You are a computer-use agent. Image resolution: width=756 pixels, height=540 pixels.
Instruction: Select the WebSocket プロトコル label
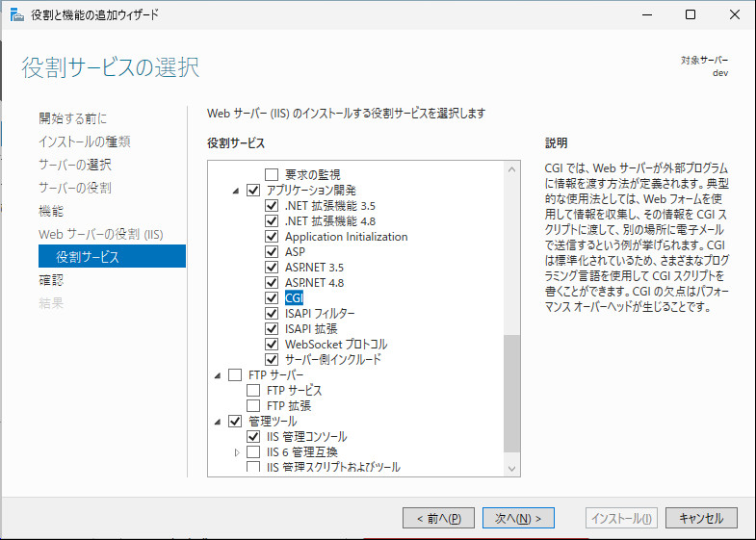[x=336, y=345]
